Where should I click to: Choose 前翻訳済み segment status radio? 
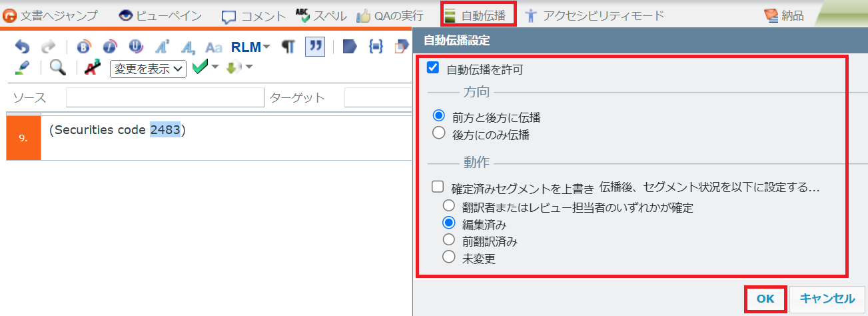click(x=449, y=241)
